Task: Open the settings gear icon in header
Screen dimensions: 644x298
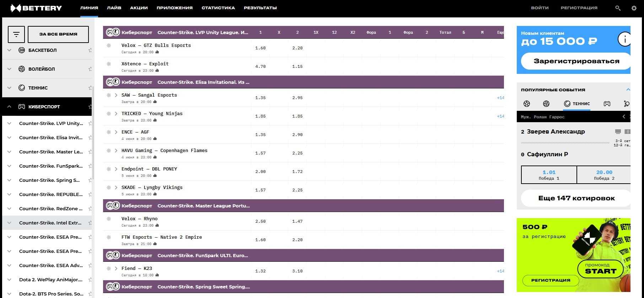Action: 634,8
